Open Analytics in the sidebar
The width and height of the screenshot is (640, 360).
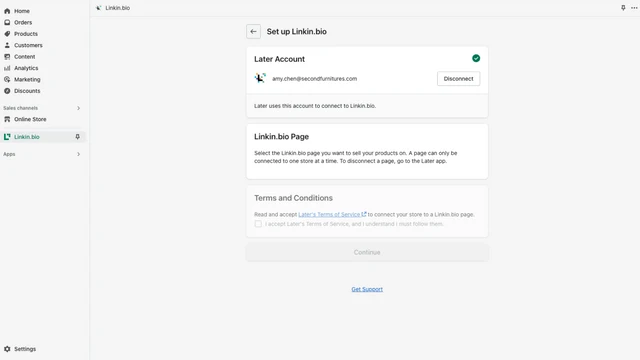(x=26, y=68)
